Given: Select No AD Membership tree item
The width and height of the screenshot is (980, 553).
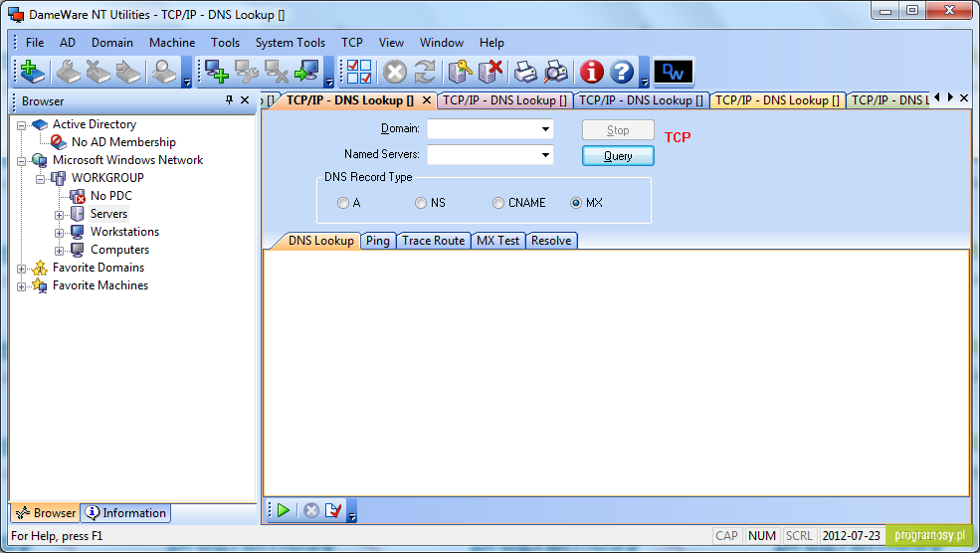Looking at the screenshot, I should click(x=123, y=142).
